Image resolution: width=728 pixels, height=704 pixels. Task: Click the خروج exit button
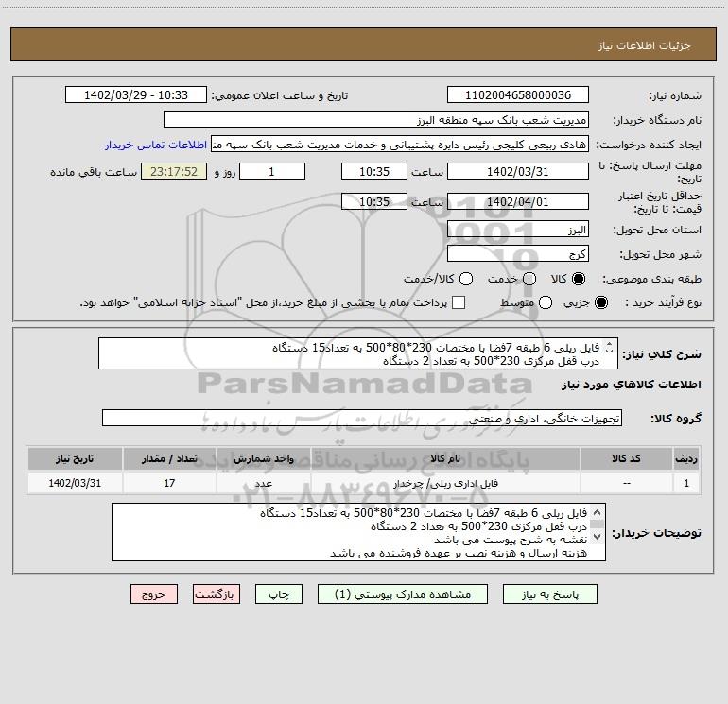[x=154, y=594]
